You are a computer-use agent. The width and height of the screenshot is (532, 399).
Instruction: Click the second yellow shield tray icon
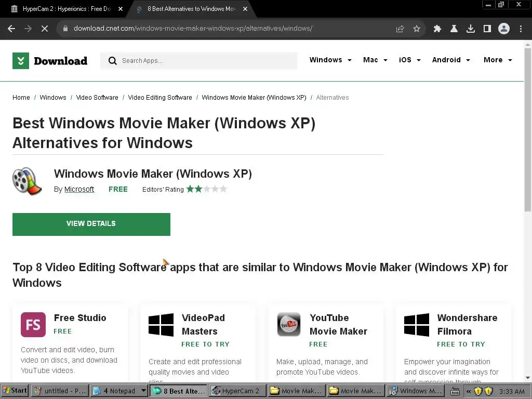tap(488, 391)
